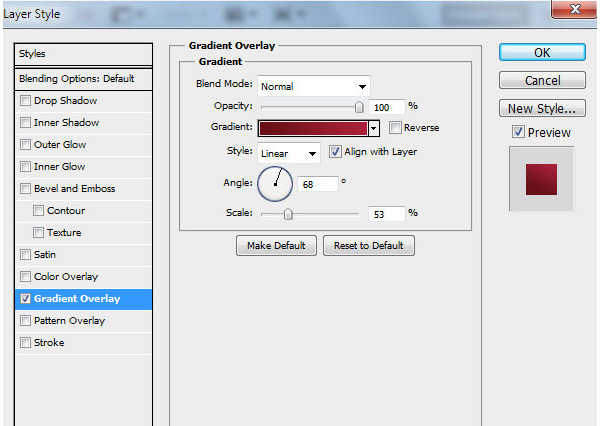
Task: Click the red gradient color swatch
Action: (313, 128)
